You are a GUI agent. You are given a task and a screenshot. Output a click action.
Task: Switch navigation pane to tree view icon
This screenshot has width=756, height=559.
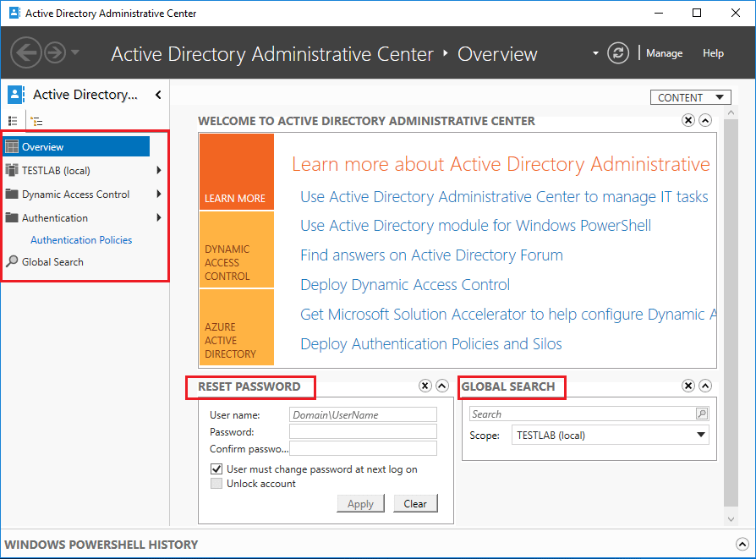pos(36,121)
